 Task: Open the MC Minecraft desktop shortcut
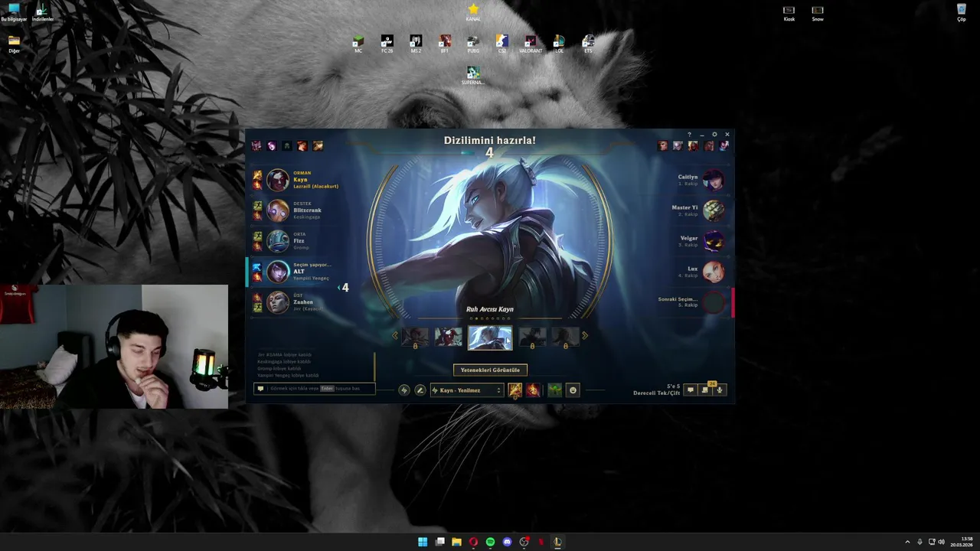[358, 44]
